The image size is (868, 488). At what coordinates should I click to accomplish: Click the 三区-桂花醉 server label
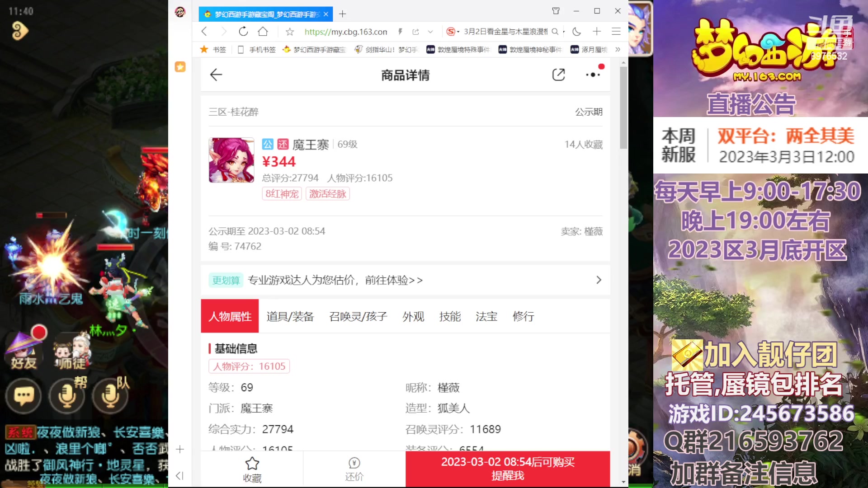233,112
